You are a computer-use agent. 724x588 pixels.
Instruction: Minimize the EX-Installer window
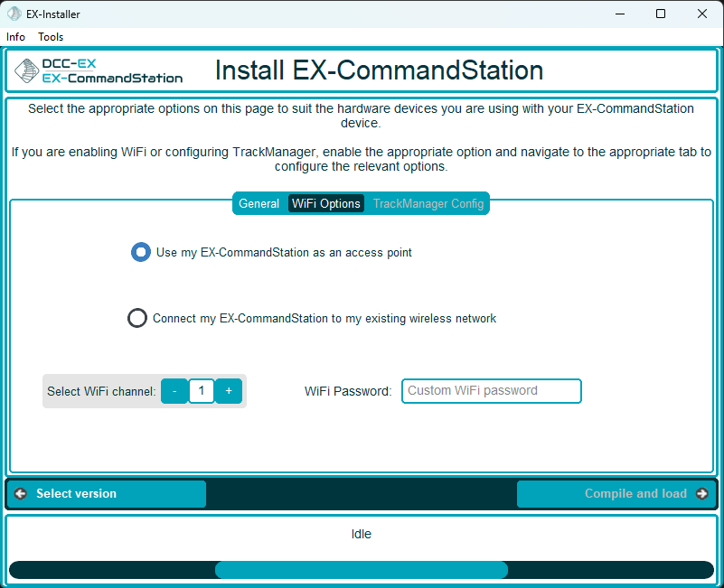coord(620,14)
